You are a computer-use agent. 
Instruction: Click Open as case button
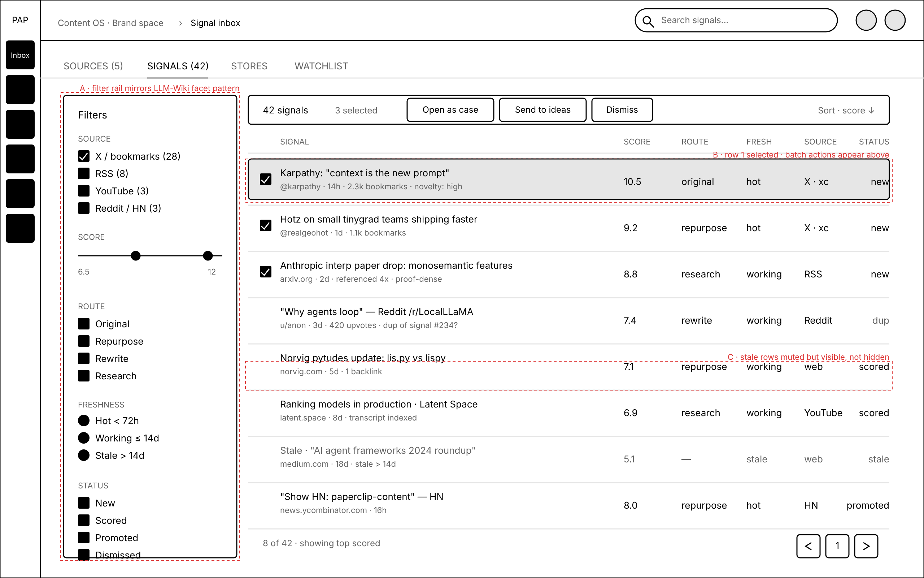[450, 110]
